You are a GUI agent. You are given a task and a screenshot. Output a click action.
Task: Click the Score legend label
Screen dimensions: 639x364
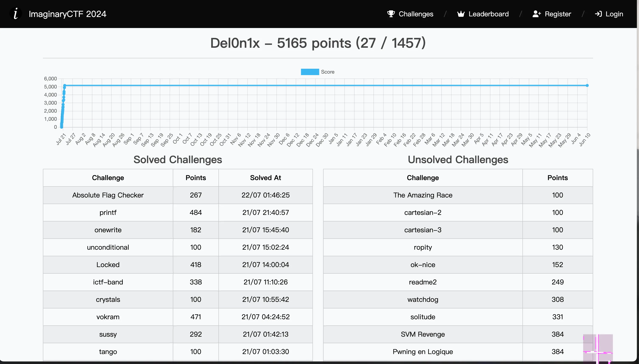[328, 72]
